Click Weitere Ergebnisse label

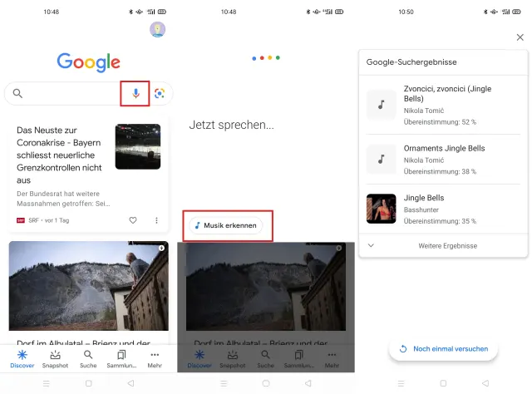(447, 246)
